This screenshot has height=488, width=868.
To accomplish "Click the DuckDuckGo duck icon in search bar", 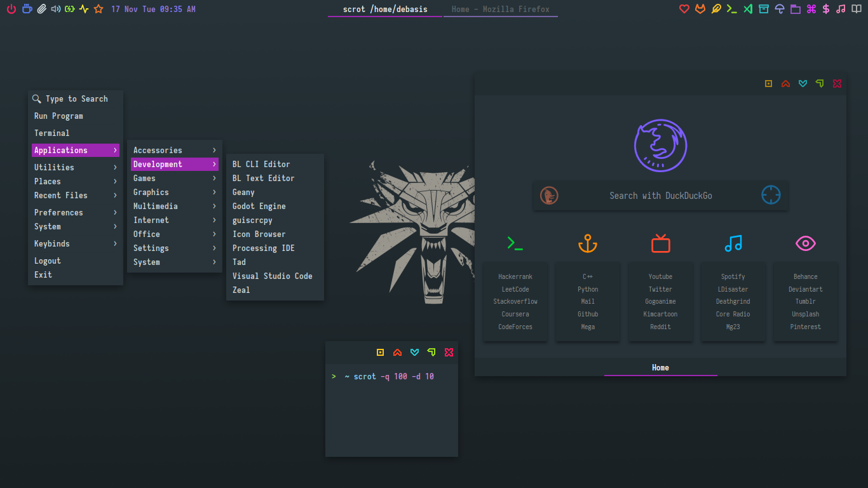I will coord(549,195).
